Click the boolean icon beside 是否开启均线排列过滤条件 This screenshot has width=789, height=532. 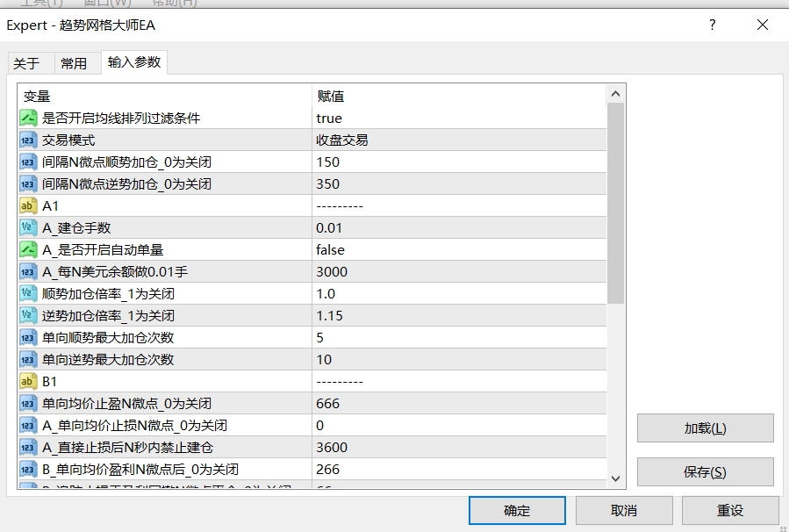pos(28,119)
